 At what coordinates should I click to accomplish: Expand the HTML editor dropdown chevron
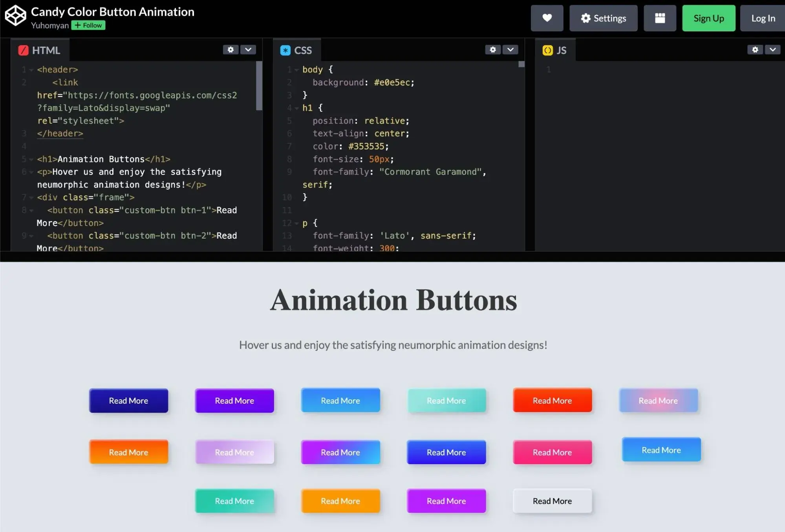[248, 49]
